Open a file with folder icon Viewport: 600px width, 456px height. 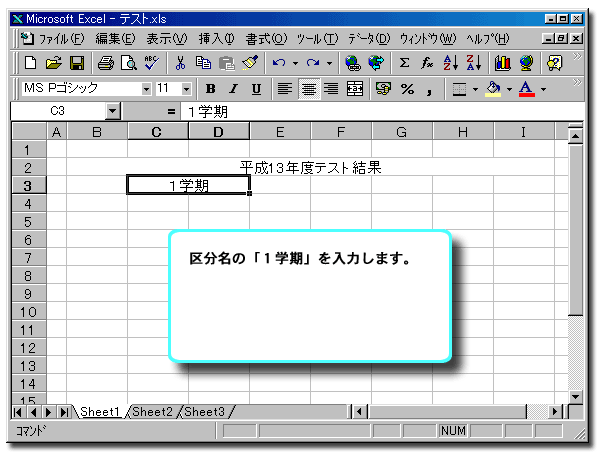[x=54, y=63]
